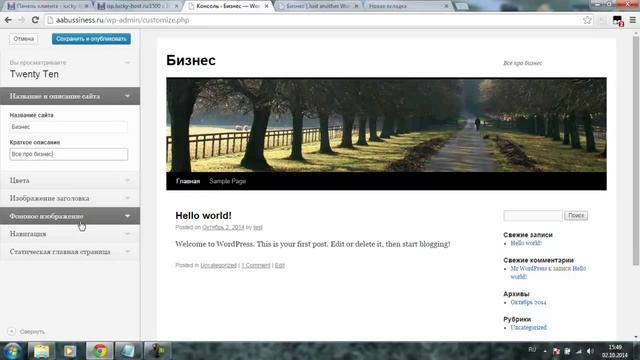
Task: Open File Explorer from taskbar
Action: (x=41, y=351)
